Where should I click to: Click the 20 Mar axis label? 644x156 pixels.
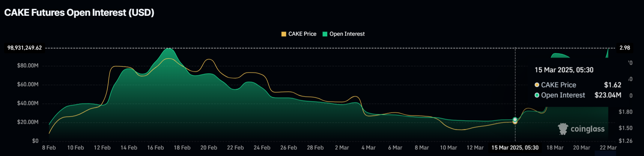coord(581,148)
